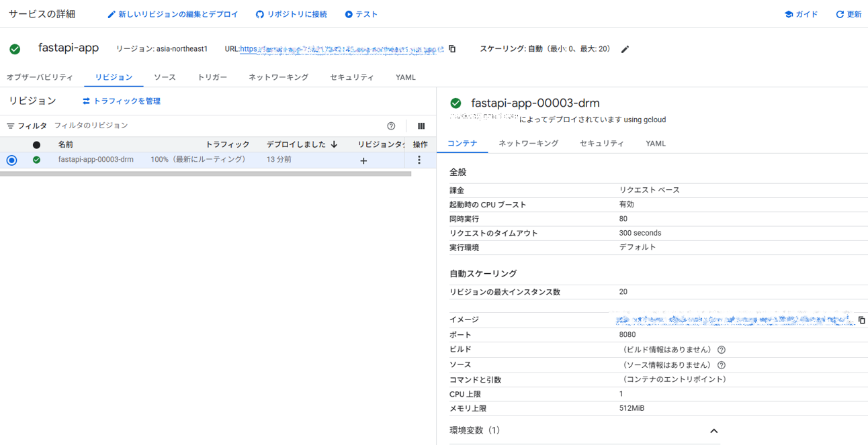Click the green status icon in revision row

pyautogui.click(x=36, y=160)
